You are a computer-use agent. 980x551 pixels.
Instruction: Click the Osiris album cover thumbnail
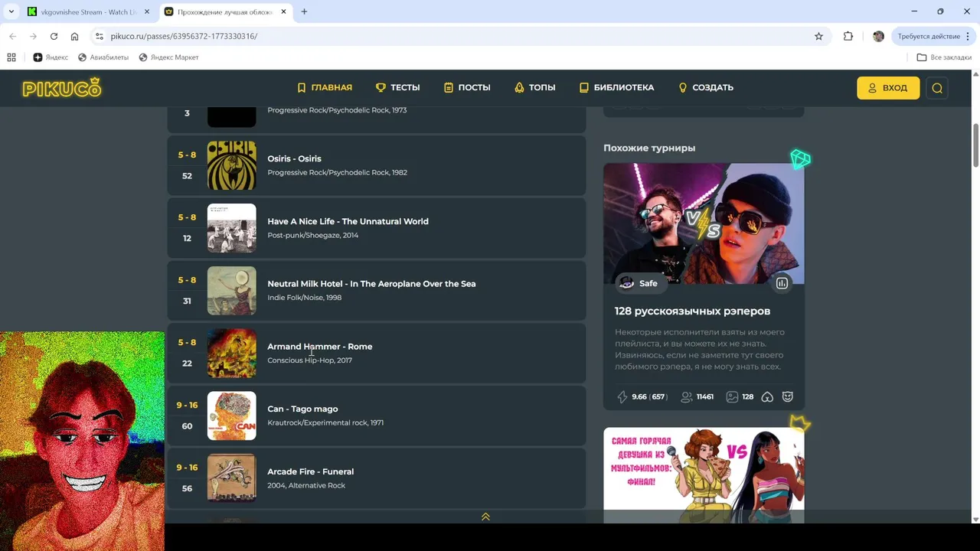[232, 165]
